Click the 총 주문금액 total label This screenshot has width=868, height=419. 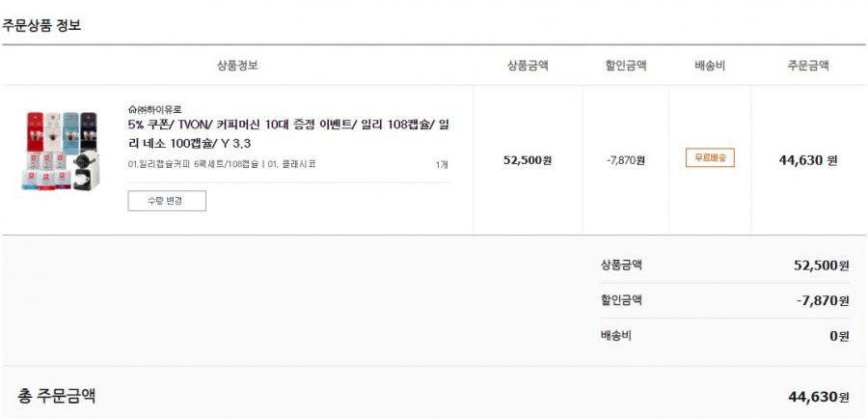[57, 396]
